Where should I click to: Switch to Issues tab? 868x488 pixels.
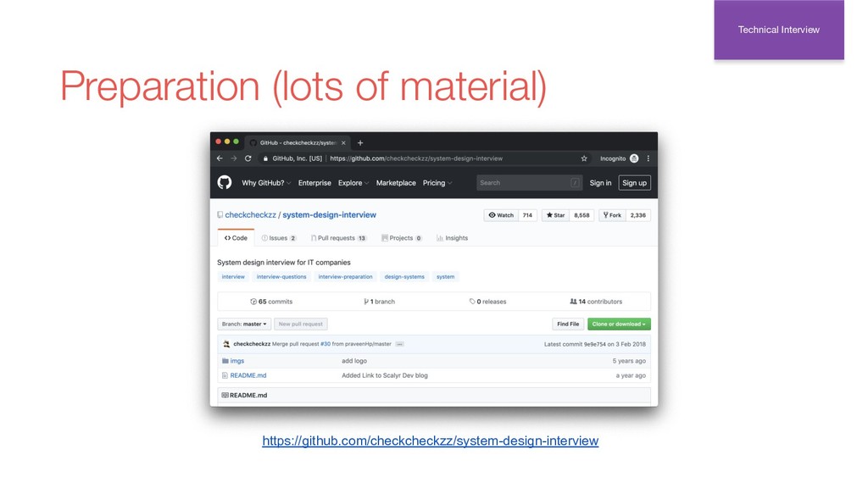pyautogui.click(x=279, y=238)
